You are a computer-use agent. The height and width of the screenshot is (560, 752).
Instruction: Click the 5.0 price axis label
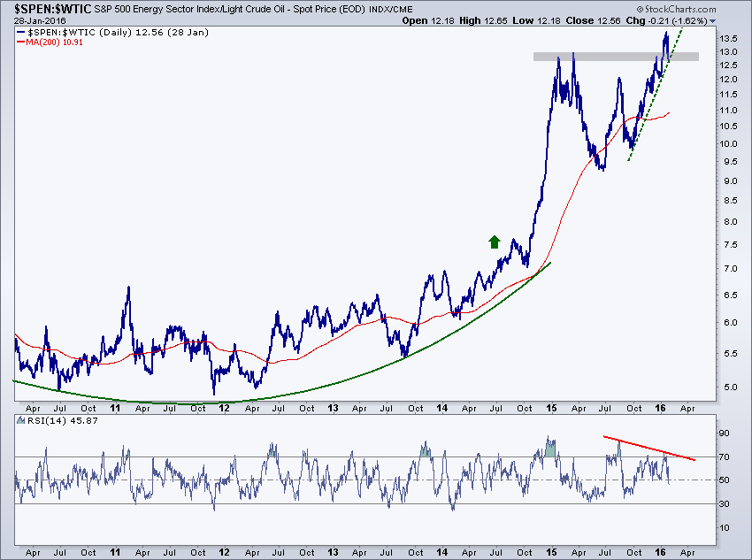pyautogui.click(x=731, y=387)
